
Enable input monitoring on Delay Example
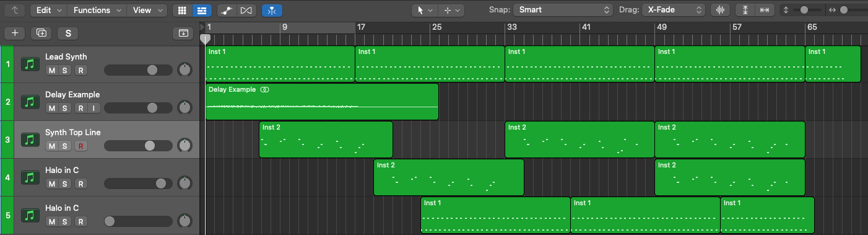click(93, 109)
